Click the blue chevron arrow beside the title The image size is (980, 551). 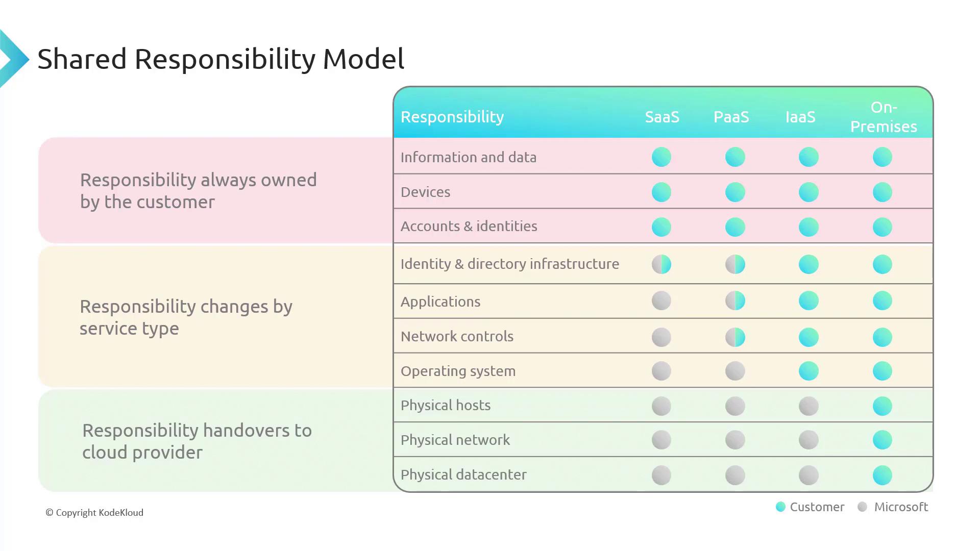[x=13, y=59]
